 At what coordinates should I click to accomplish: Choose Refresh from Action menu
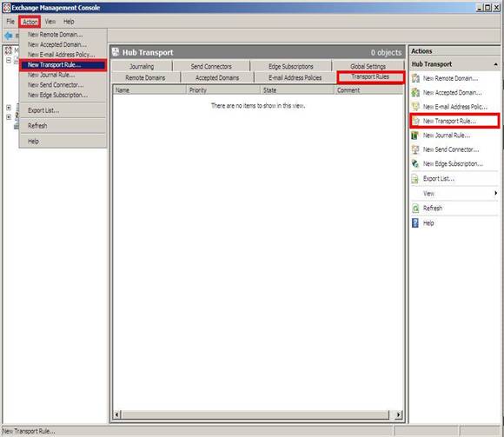pyautogui.click(x=63, y=126)
